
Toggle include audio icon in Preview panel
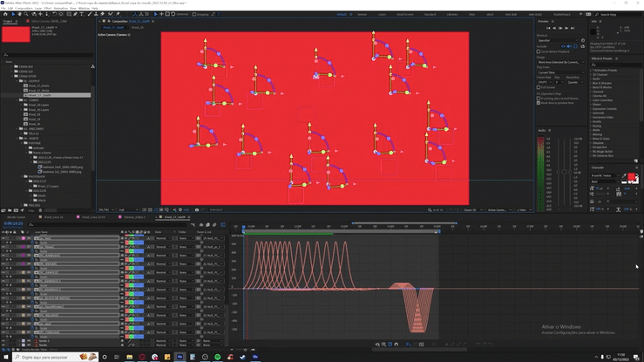569,46
